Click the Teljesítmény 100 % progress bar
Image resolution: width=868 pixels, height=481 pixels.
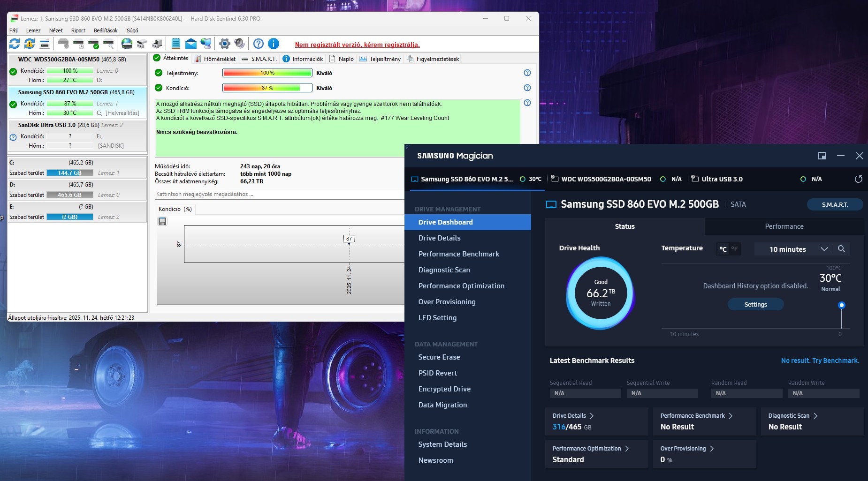point(267,73)
